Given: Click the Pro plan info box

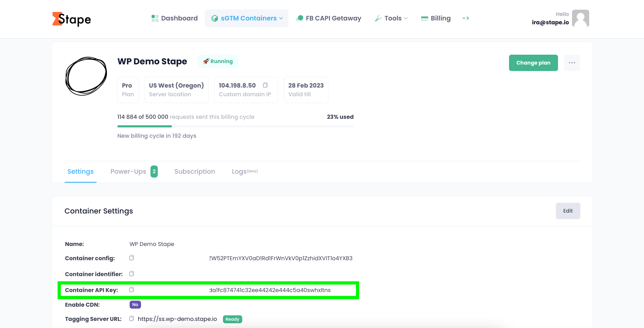Looking at the screenshot, I should (x=128, y=90).
